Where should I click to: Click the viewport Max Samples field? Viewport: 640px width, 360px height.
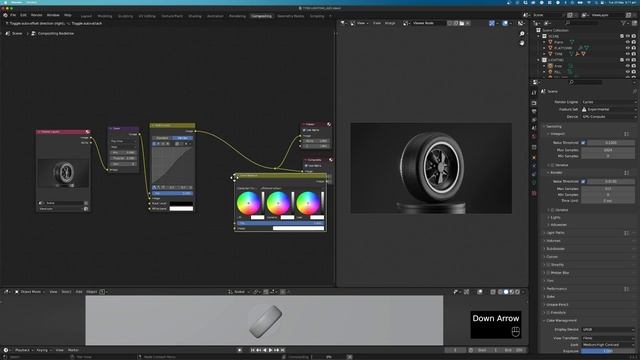pos(608,150)
